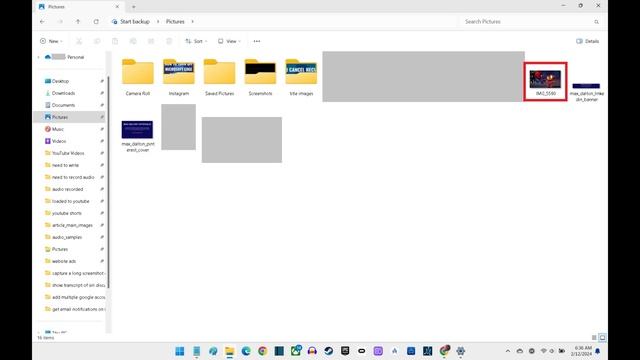
Task: Select the title images folder
Action: [x=301, y=78]
